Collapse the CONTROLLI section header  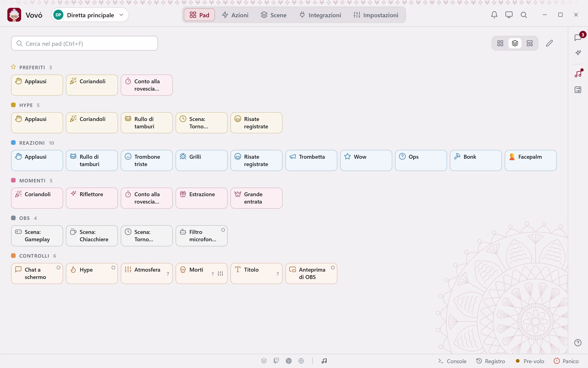coord(34,256)
